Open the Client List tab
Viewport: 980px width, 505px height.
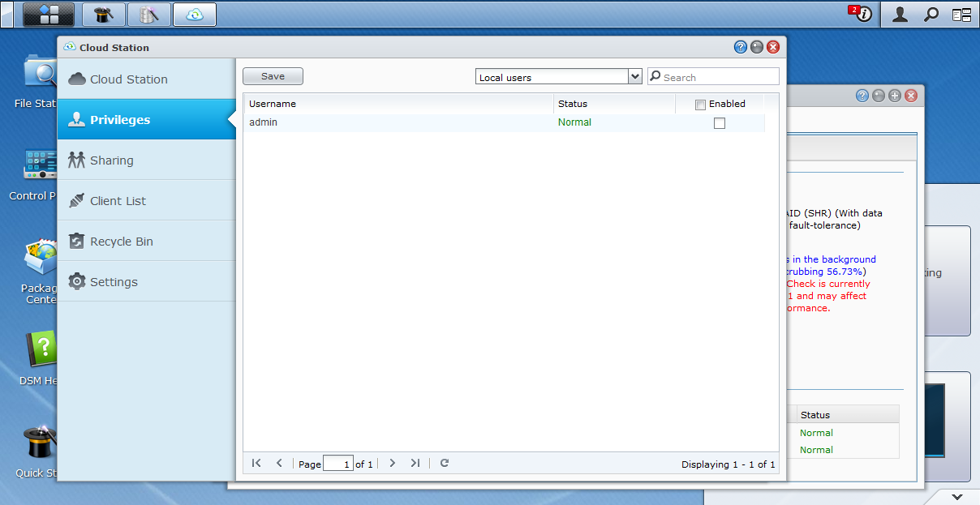[x=147, y=200]
